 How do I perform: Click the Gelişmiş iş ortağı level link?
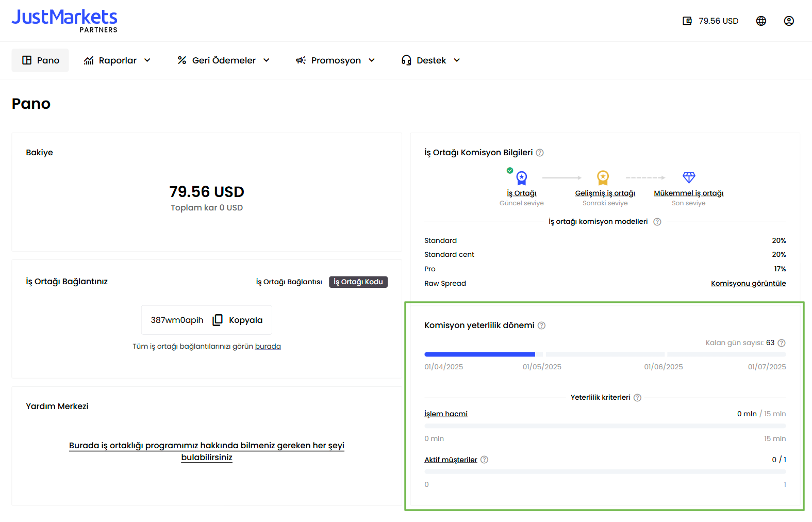pyautogui.click(x=605, y=193)
